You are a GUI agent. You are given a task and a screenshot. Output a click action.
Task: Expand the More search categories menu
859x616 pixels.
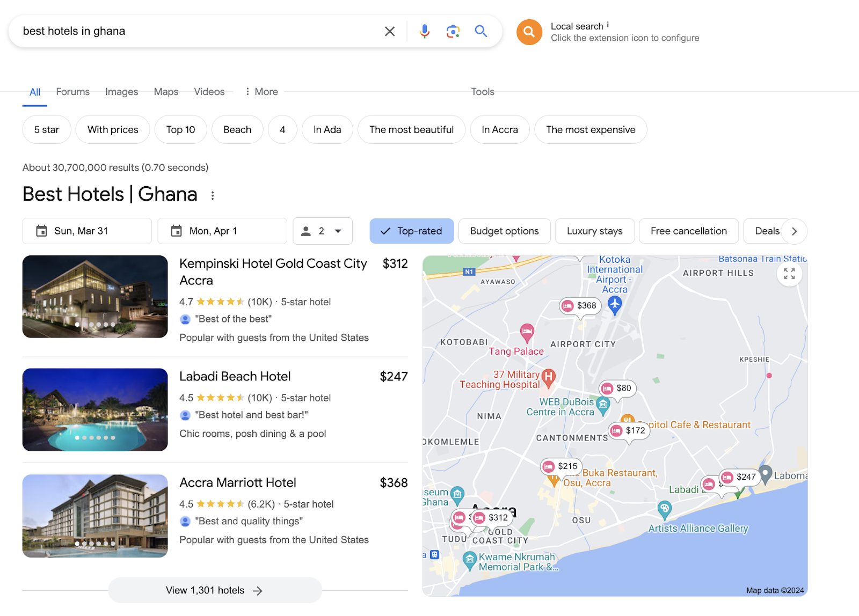point(261,92)
